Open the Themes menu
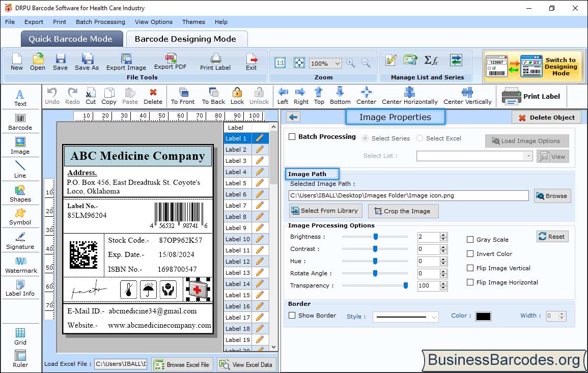The width and height of the screenshot is (588, 373). (193, 22)
